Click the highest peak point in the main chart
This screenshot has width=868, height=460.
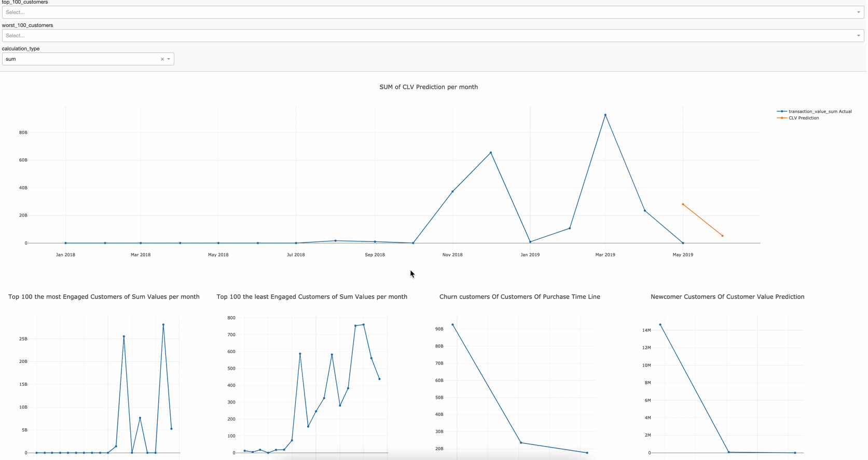(x=605, y=115)
